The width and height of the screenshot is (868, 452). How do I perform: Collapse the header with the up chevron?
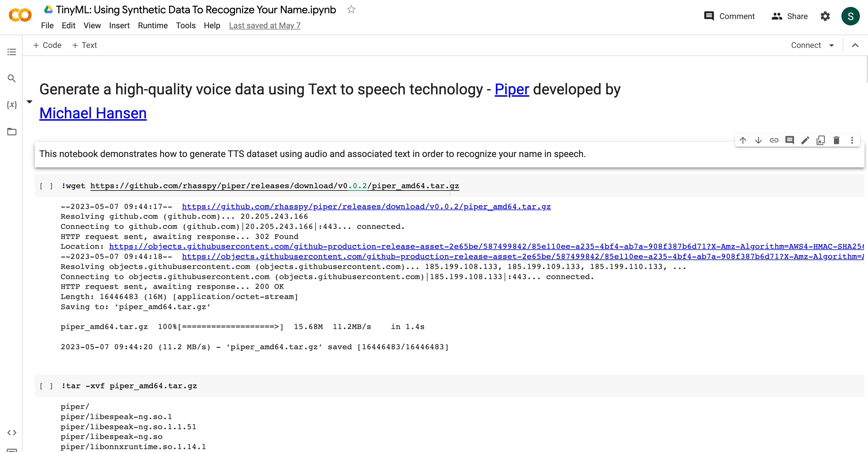pos(855,45)
